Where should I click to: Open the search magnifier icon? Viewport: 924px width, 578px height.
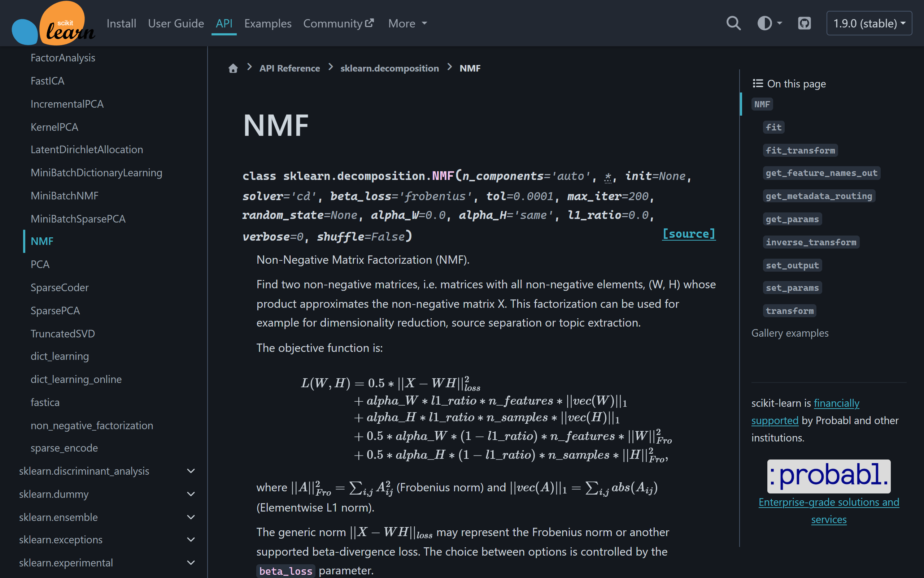pyautogui.click(x=733, y=23)
